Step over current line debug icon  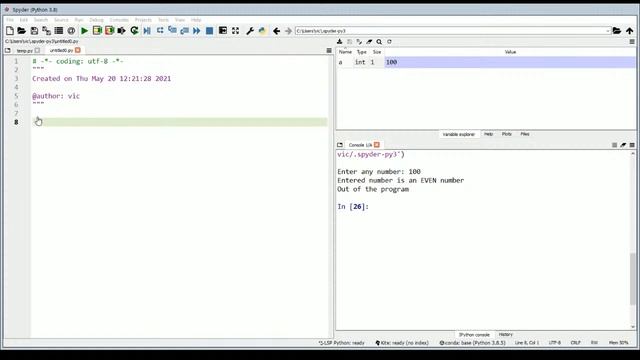(x=160, y=31)
